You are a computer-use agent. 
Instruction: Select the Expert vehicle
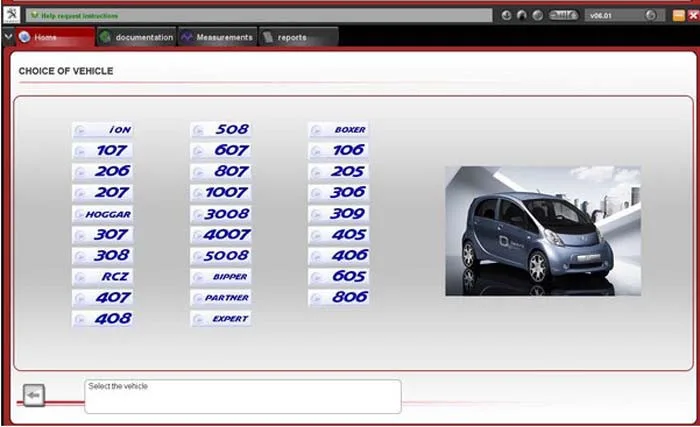(x=221, y=319)
